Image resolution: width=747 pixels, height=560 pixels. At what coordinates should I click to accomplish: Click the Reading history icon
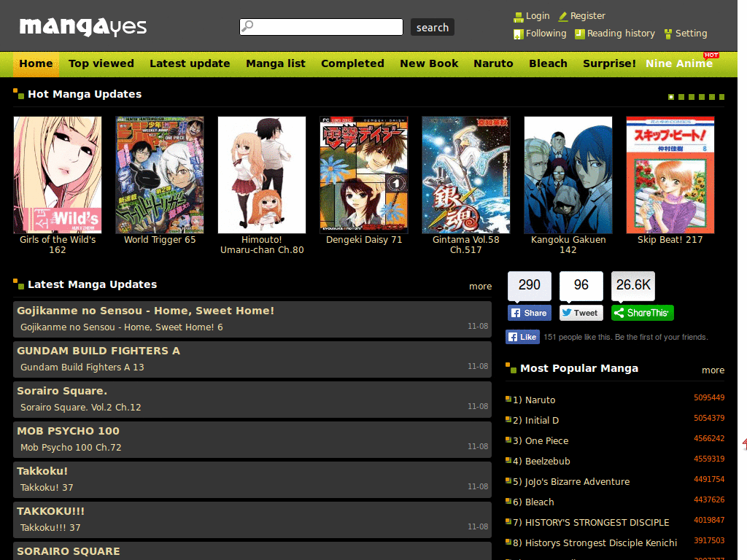tap(580, 34)
